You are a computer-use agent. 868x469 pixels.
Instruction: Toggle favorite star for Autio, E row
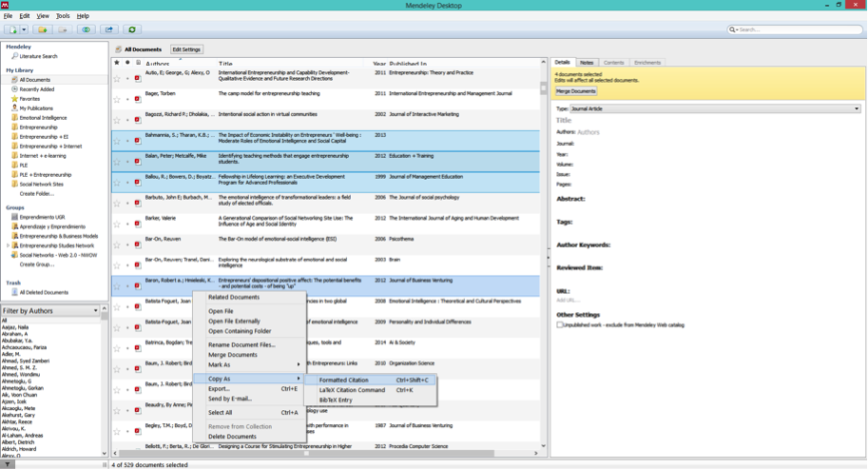coord(117,79)
